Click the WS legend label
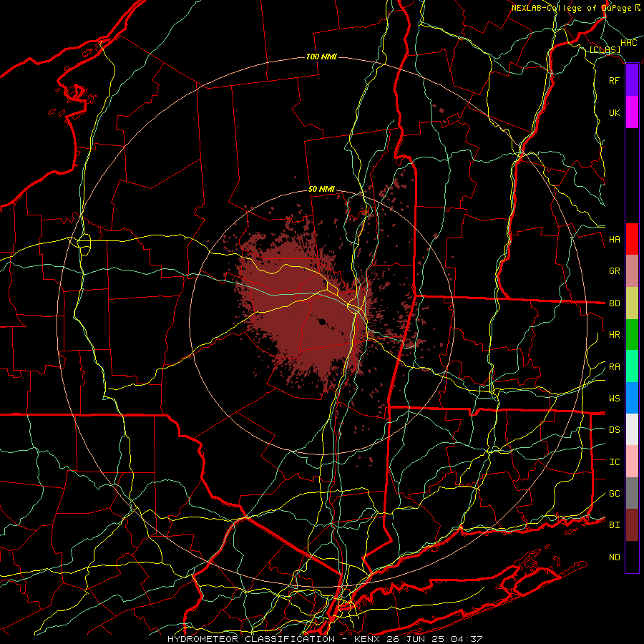Screen dimensions: 644x644 614,398
